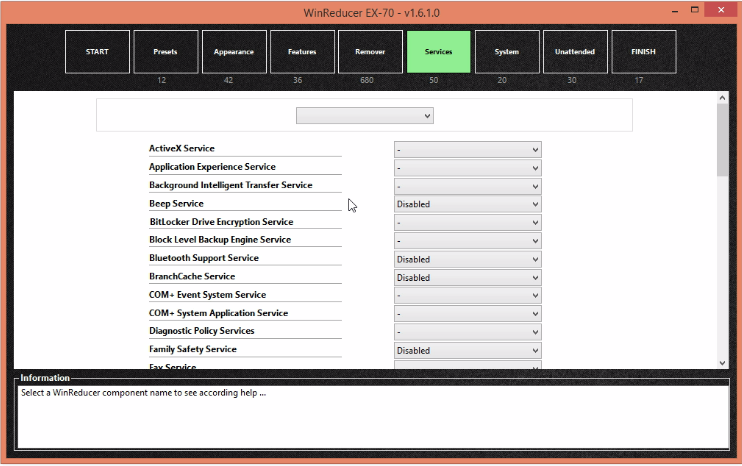Viewport: 742px width, 466px height.
Task: Click BitLocker Drive Encryption Service label
Action: point(221,221)
